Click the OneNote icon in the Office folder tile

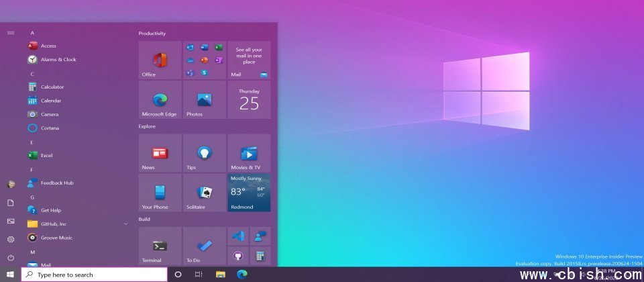(219, 60)
